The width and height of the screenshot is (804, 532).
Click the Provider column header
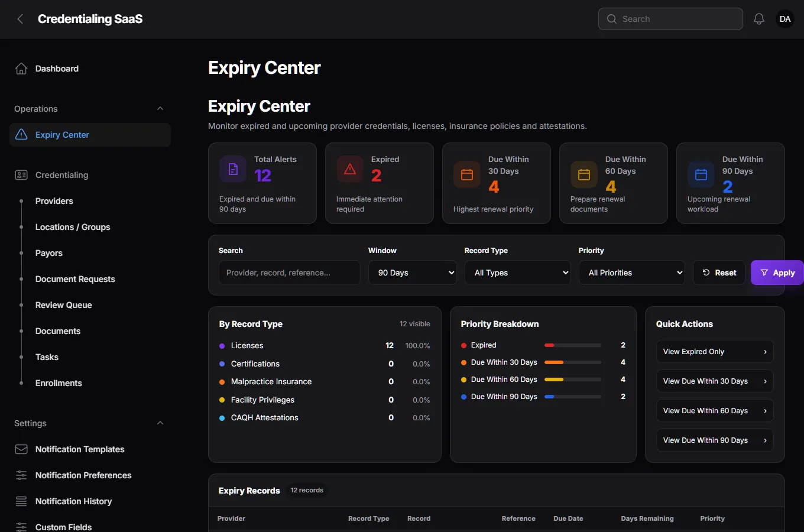coord(231,518)
